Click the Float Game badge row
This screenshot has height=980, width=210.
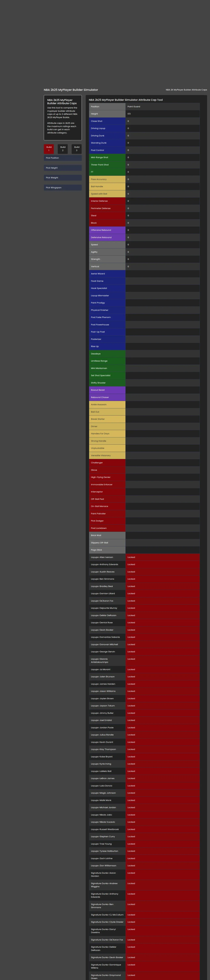(144, 281)
